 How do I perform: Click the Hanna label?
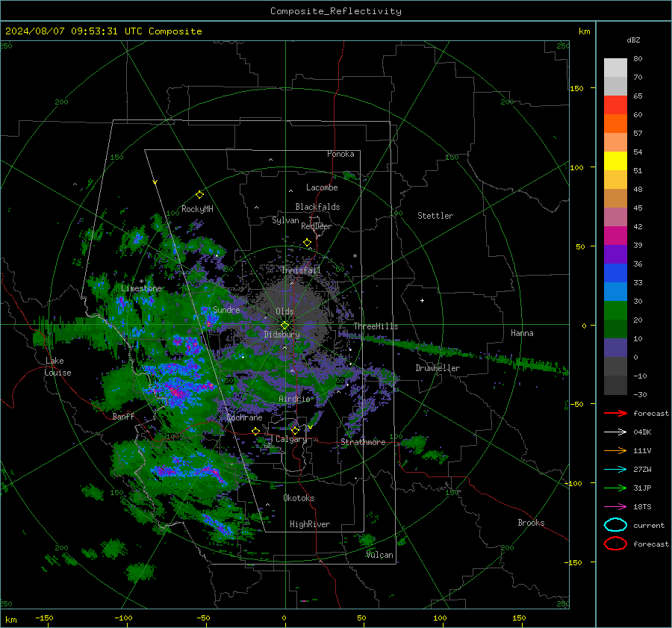(x=522, y=333)
